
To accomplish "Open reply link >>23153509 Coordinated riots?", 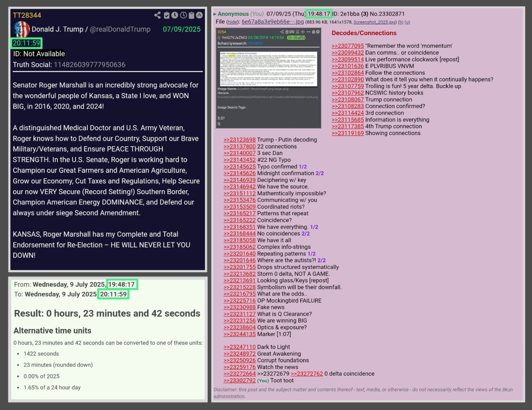I will click(x=239, y=207).
